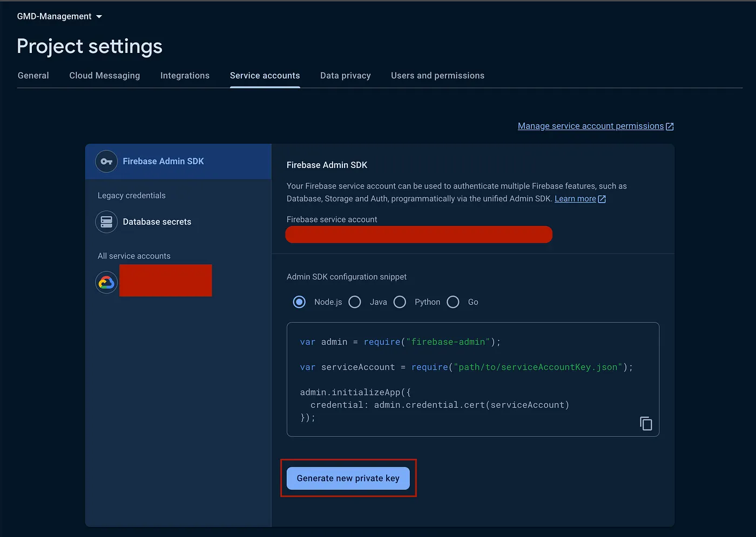Open the GMD-Management project dropdown
The width and height of the screenshot is (756, 537).
(x=59, y=17)
